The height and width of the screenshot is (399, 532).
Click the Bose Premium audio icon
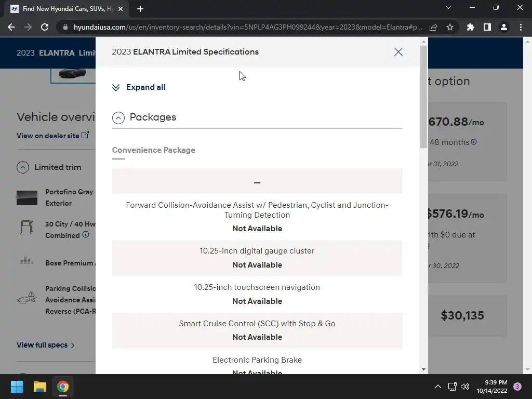point(27,261)
